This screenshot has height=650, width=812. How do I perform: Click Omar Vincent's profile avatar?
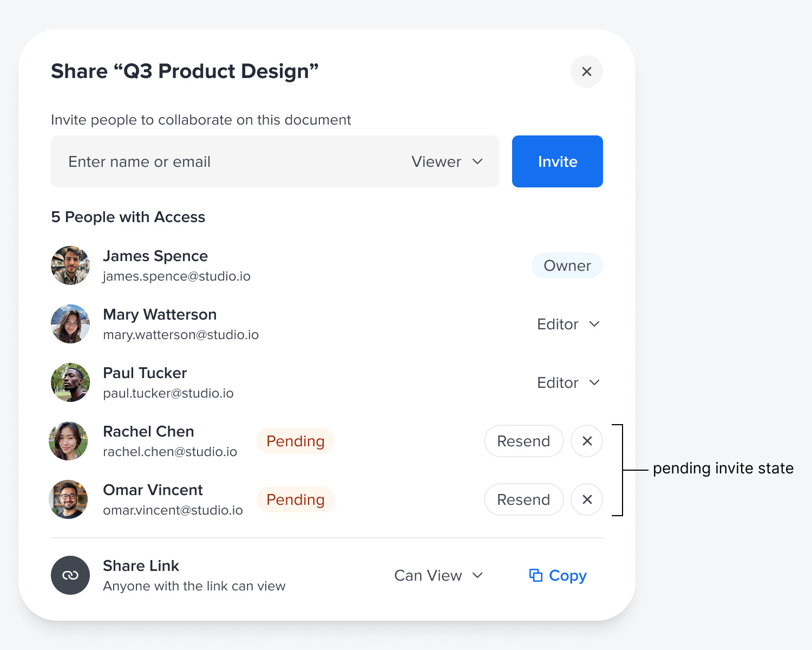(x=69, y=499)
